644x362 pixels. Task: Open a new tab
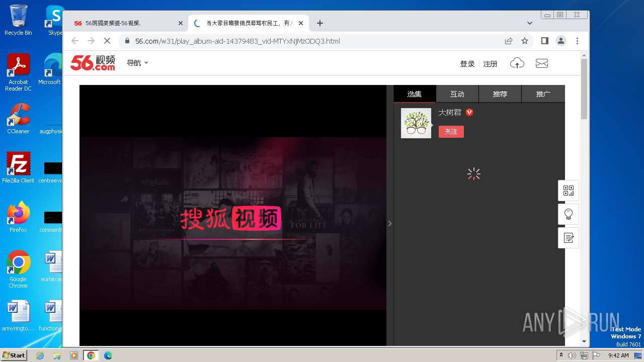(320, 23)
